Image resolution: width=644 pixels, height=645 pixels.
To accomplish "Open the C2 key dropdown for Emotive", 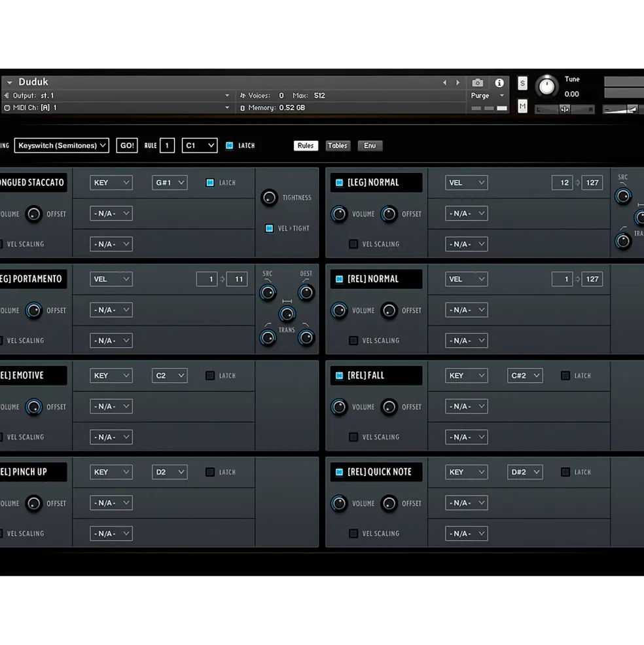I will click(x=170, y=376).
